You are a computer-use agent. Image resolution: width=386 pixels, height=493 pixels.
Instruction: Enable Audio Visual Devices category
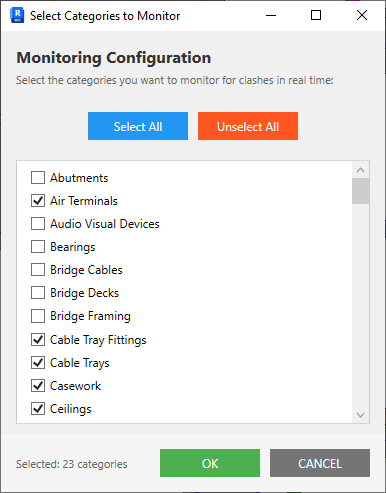(38, 224)
